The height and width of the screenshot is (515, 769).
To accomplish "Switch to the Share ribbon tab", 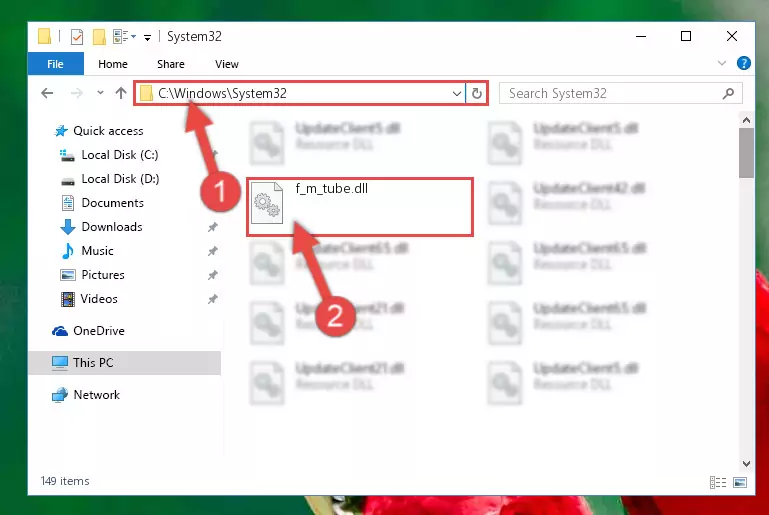I will pos(171,64).
